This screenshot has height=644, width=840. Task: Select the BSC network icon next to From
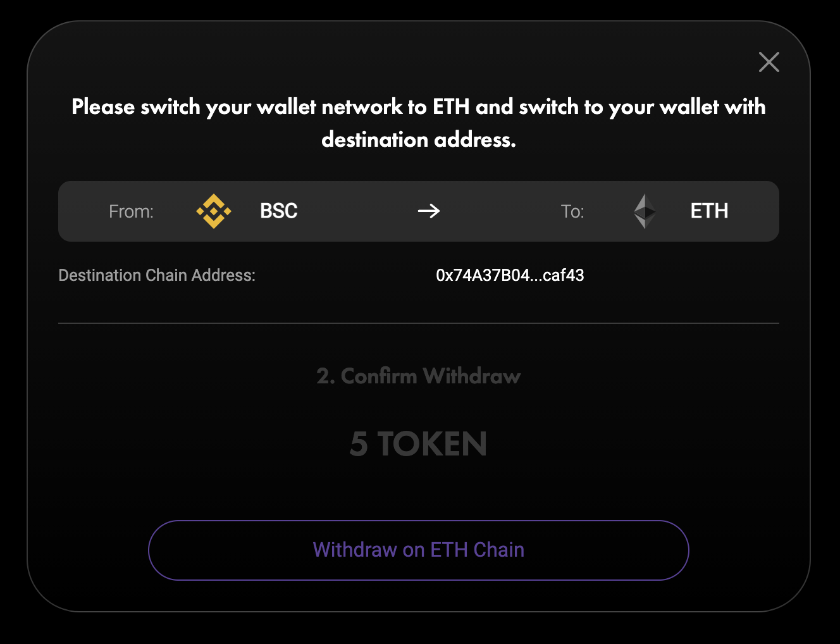[213, 211]
